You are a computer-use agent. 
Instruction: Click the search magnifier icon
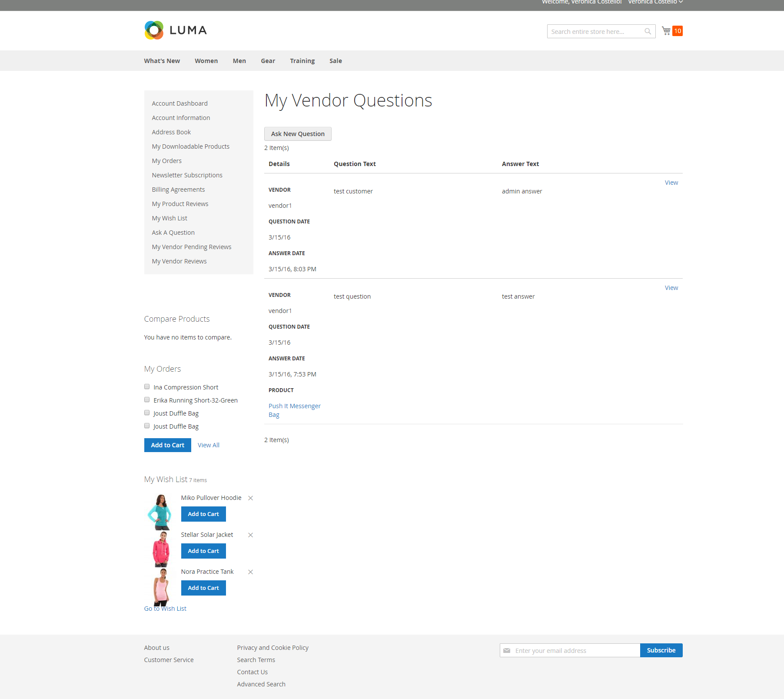[648, 31]
